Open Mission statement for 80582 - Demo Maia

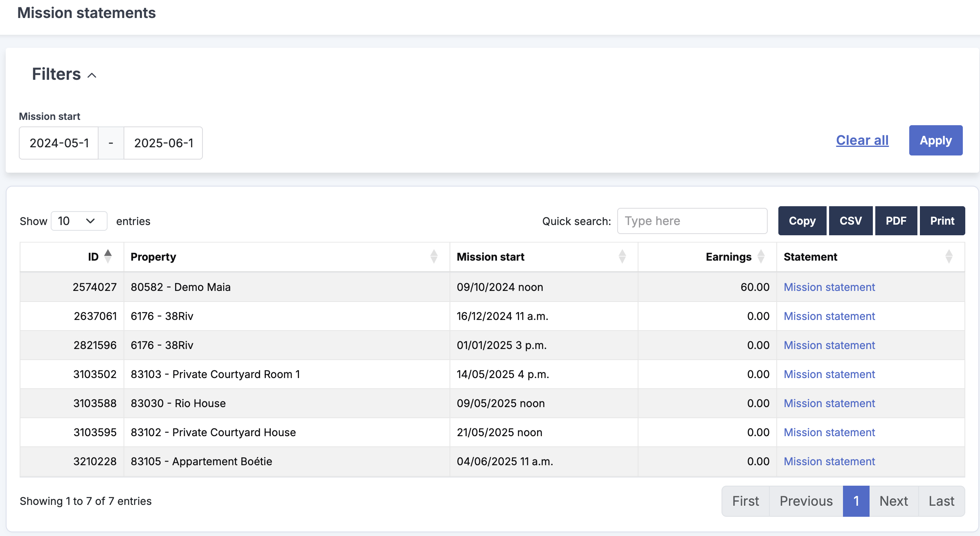[x=829, y=287]
